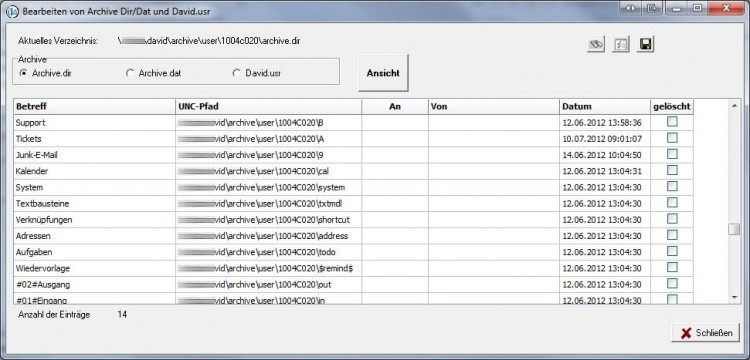Select the David.usr radio button
Screen dimensions: 750x360
[x=256, y=74]
